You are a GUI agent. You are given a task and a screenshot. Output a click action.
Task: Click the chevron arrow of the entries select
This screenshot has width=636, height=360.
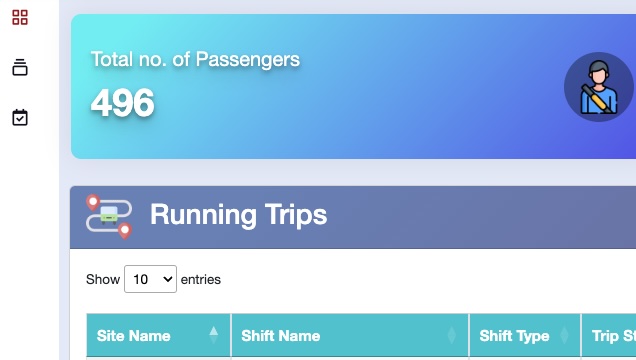(168, 279)
